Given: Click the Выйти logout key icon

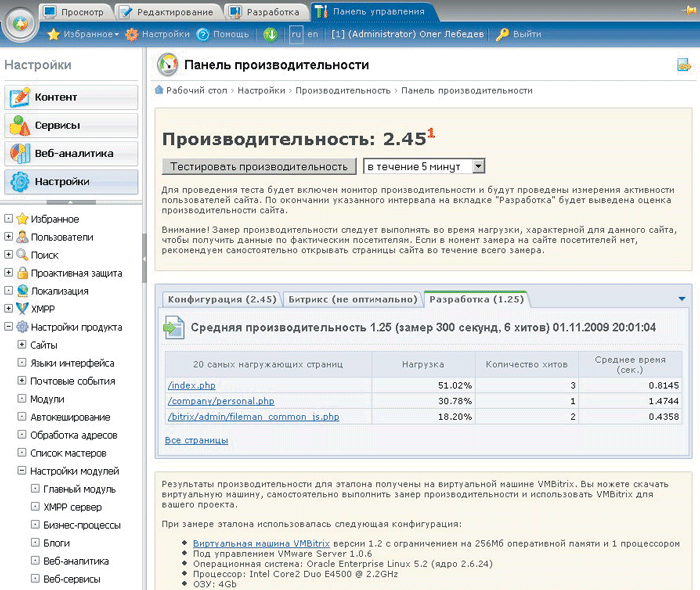Looking at the screenshot, I should pos(502,34).
